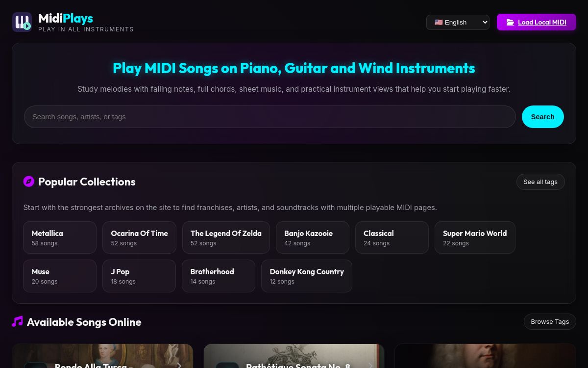
Task: Open the Rondo Alla Turca song card
Action: pos(102,356)
